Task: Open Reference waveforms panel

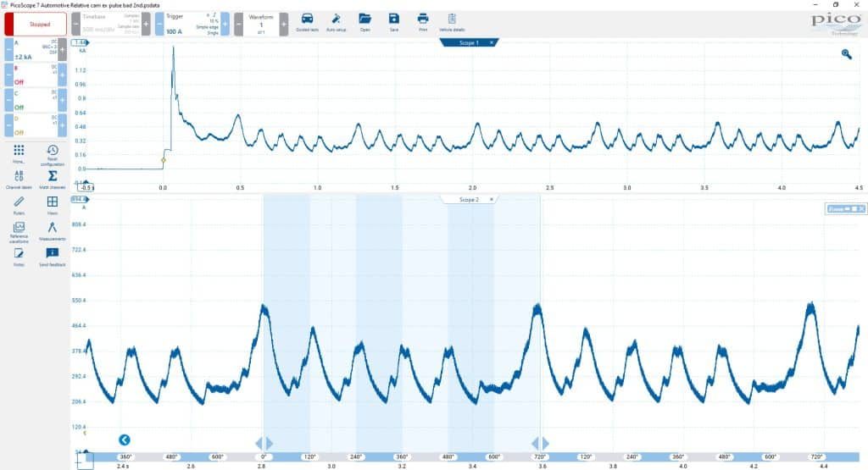Action: click(x=19, y=232)
